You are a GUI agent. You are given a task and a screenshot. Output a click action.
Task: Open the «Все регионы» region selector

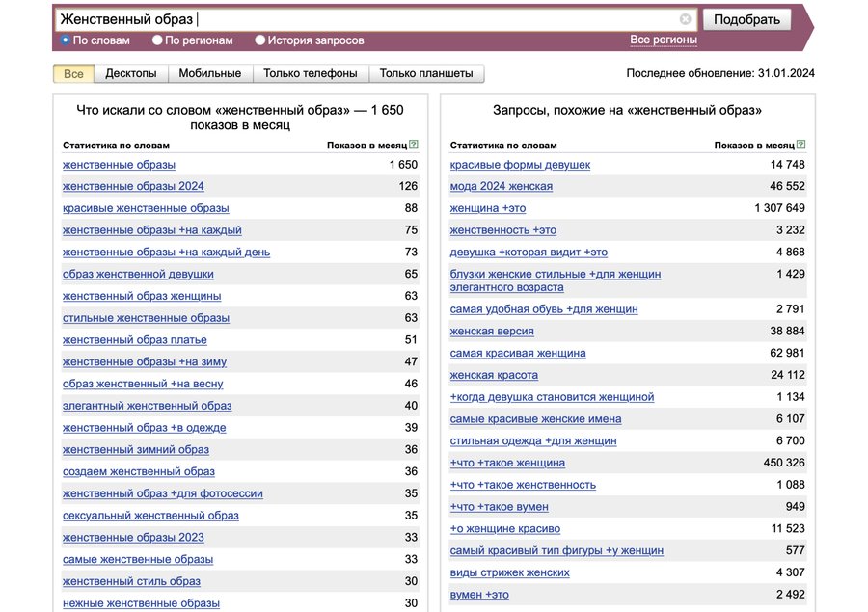tap(663, 40)
